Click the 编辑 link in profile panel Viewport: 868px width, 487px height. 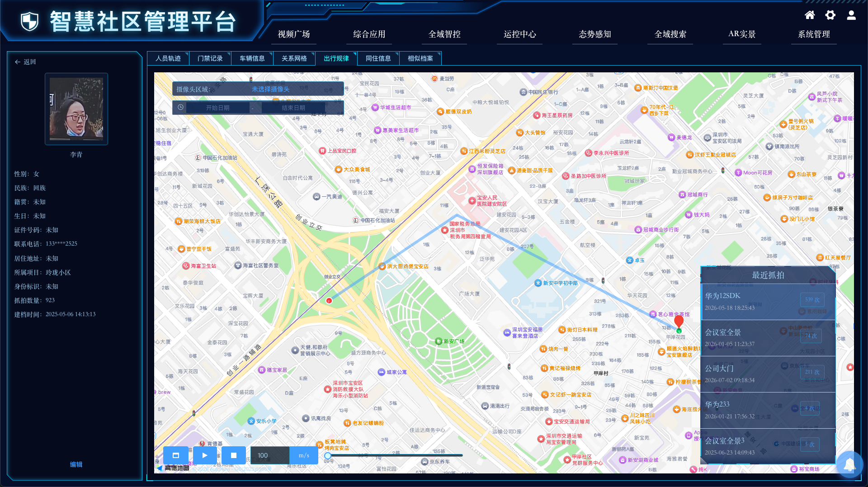coord(76,464)
